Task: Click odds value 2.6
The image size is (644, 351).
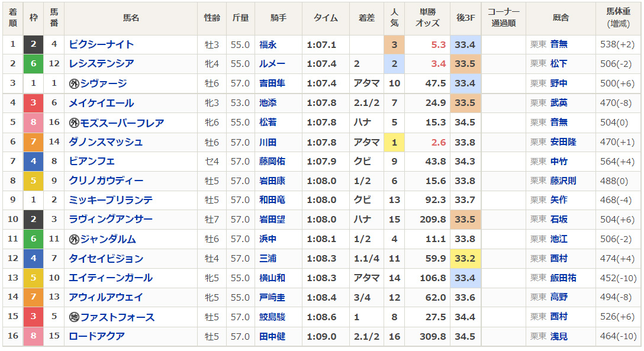Action: [439, 142]
